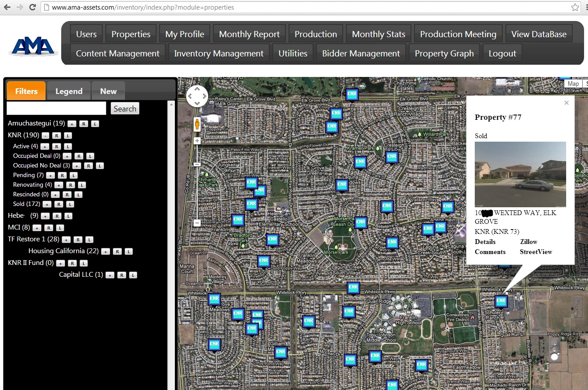Screen dimensions: 588x390
Task: Click the map zoom out minus button
Action: click(197, 223)
